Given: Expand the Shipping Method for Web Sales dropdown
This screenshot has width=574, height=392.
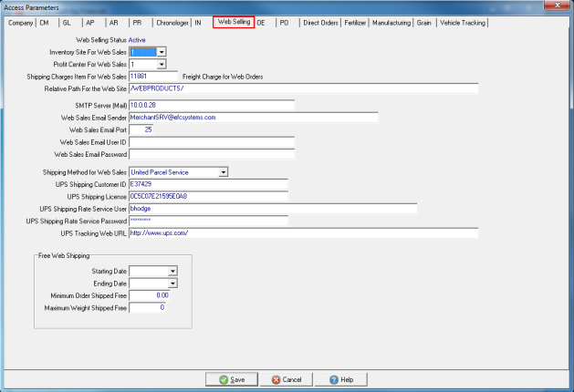Looking at the screenshot, I should pyautogui.click(x=223, y=171).
